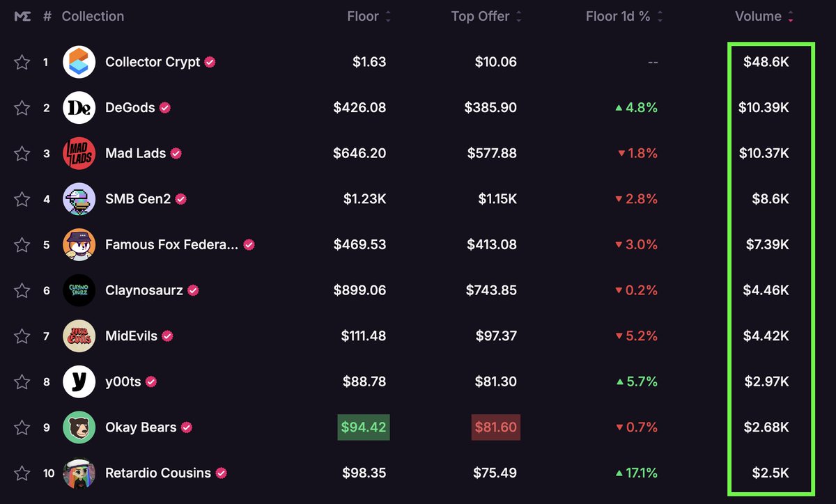The width and height of the screenshot is (836, 504).
Task: Open the Collector Crypt collection logo
Action: click(79, 62)
